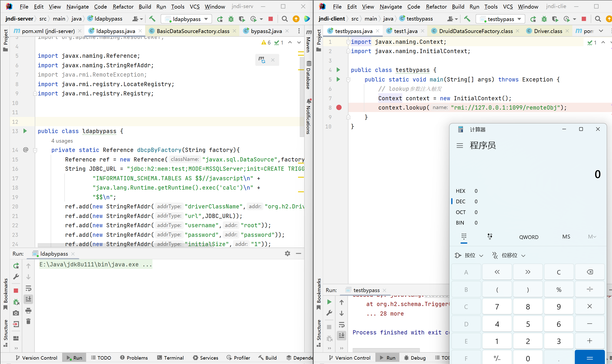Screen dimensions: 612x364
Task: Click the QWORD word size button
Action: pyautogui.click(x=529, y=237)
